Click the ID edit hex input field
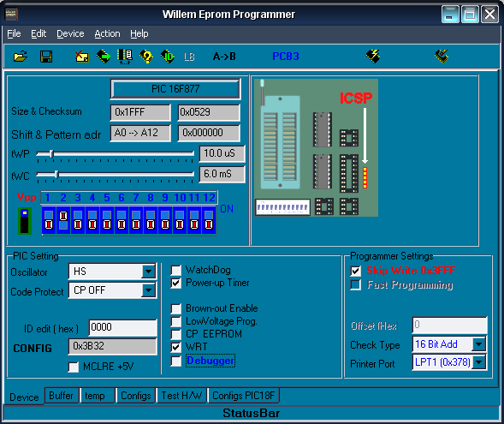 click(122, 327)
